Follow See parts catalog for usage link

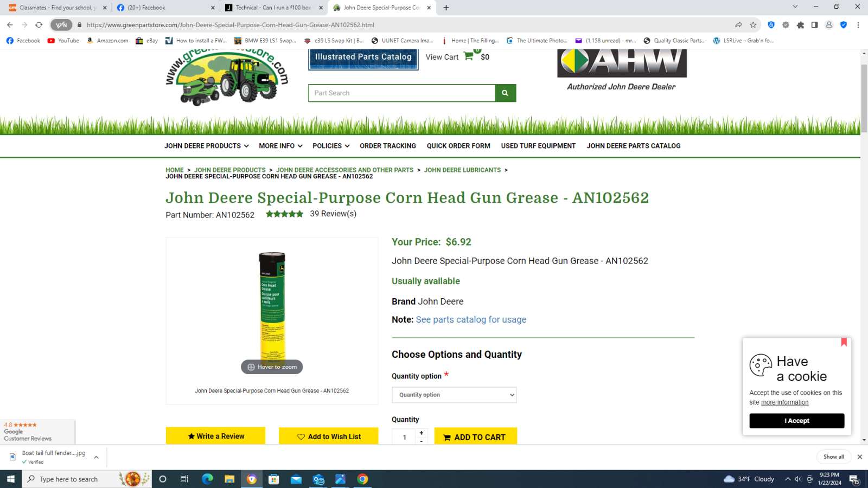471,320
